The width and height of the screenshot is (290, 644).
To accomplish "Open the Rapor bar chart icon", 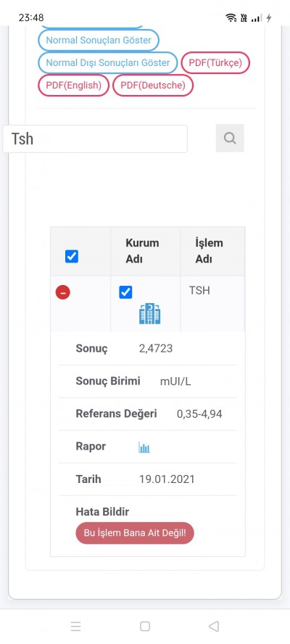I will pos(144,447).
